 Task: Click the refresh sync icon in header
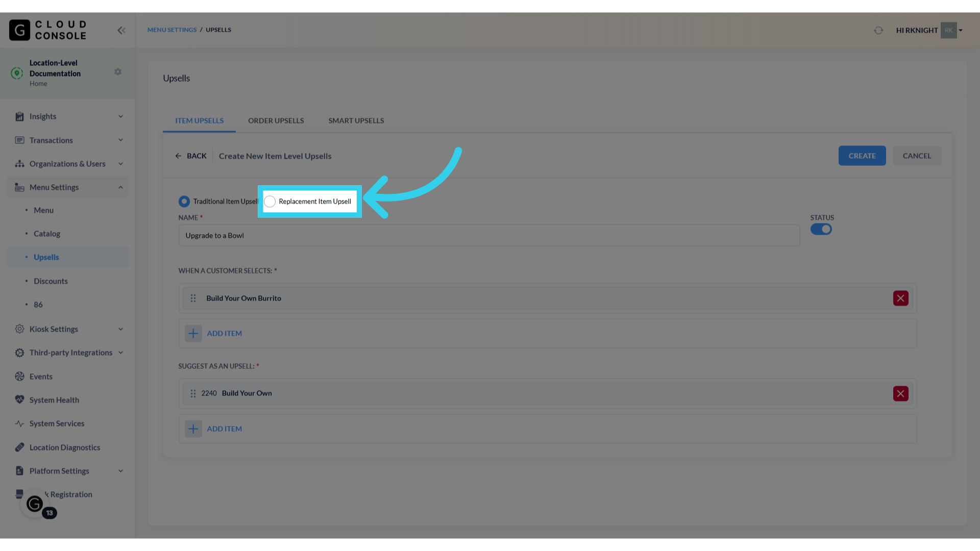[878, 30]
